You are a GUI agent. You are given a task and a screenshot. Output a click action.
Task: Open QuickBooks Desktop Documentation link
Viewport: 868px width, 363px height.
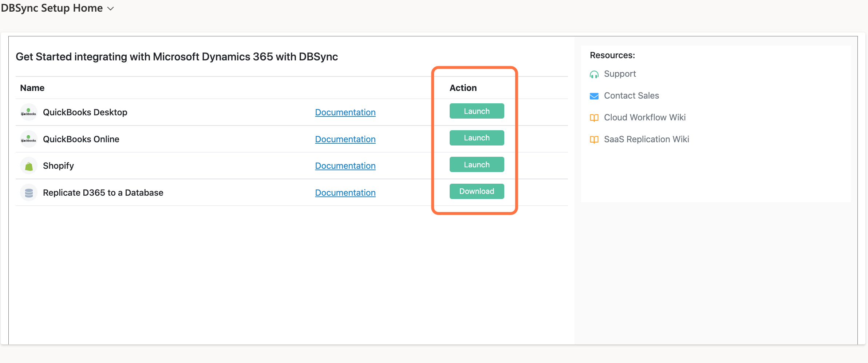coord(345,112)
